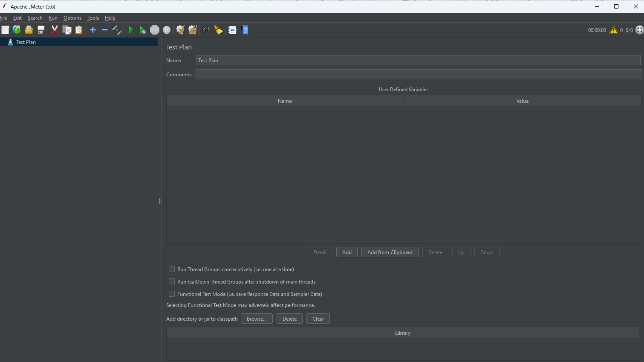Open the Templates icon in toolbar
The image size is (644, 362).
tap(17, 30)
